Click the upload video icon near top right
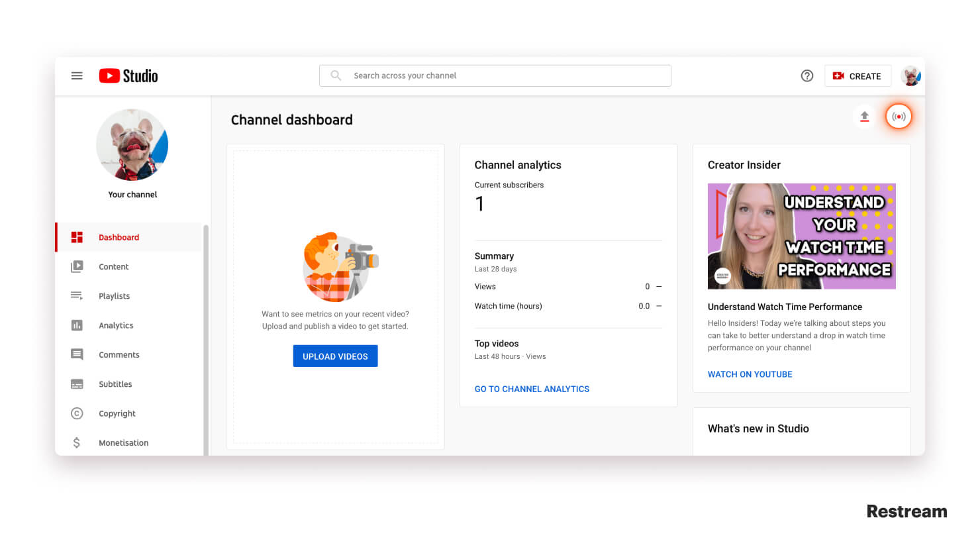This screenshot has width=980, height=551. 864,116
